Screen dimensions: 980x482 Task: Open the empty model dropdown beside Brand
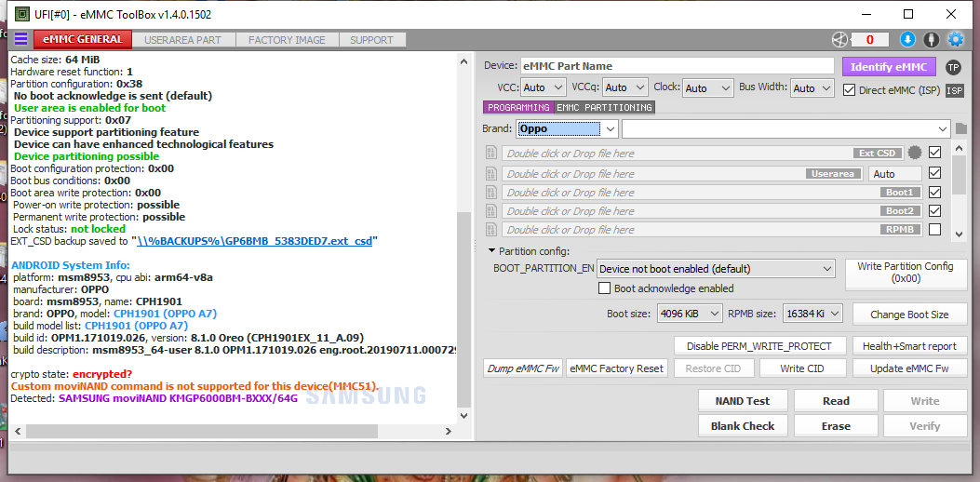pyautogui.click(x=786, y=128)
